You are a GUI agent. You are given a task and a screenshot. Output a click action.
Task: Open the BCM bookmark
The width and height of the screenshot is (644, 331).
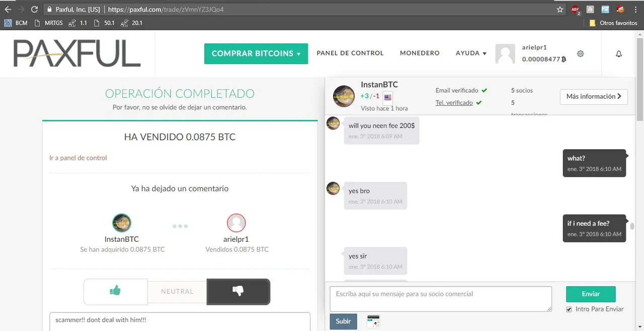point(16,23)
